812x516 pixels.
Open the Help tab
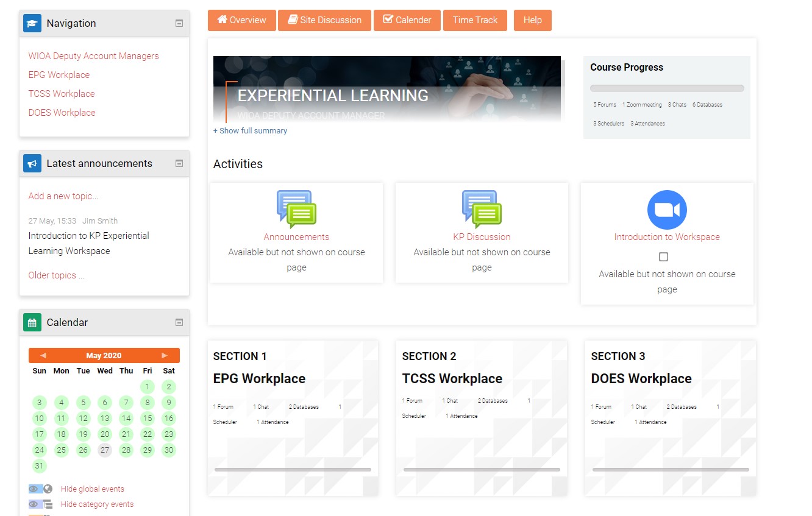[x=532, y=20]
